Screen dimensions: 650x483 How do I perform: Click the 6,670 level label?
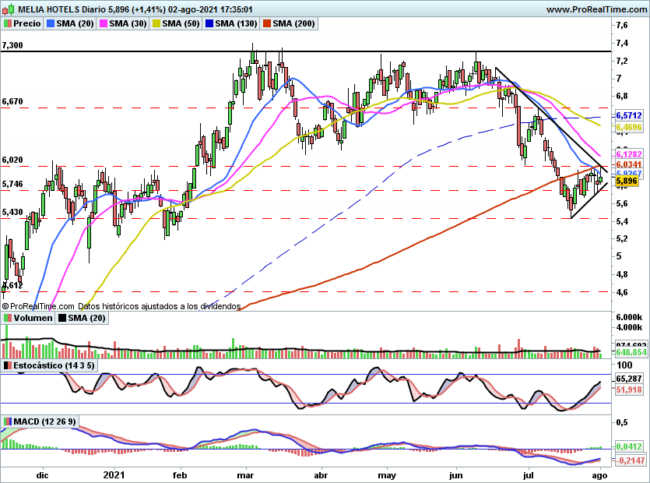(x=12, y=102)
